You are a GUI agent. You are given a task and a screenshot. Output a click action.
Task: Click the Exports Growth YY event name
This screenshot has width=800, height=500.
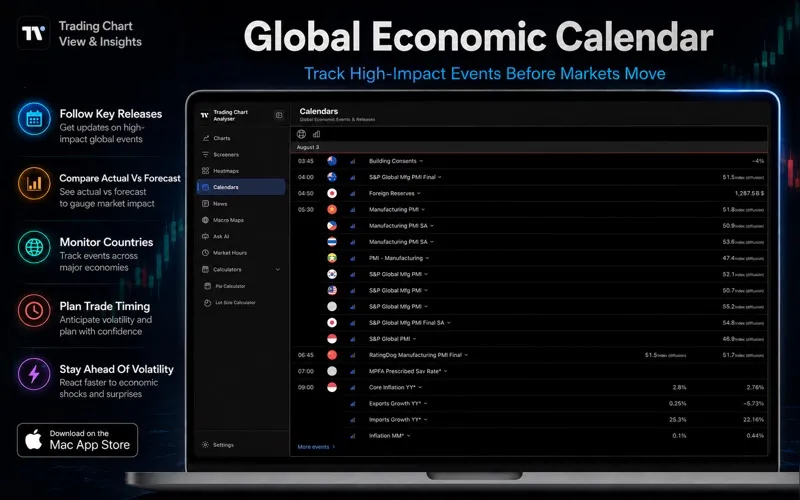pyautogui.click(x=395, y=404)
